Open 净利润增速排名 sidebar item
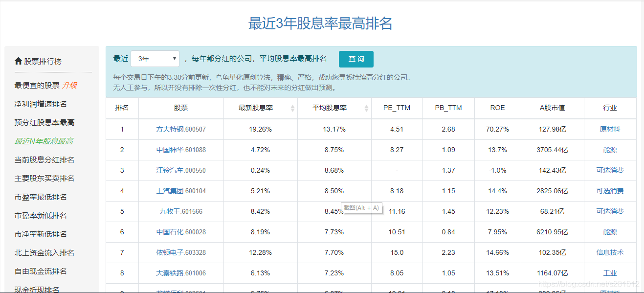 coord(41,104)
